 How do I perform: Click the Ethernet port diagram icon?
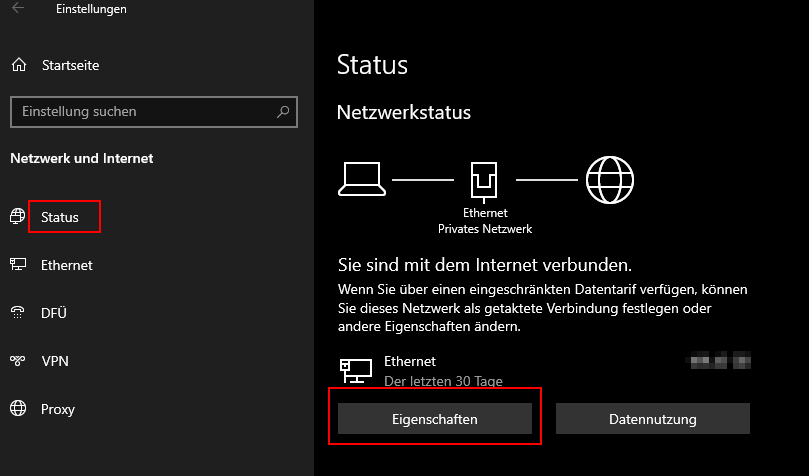point(485,180)
